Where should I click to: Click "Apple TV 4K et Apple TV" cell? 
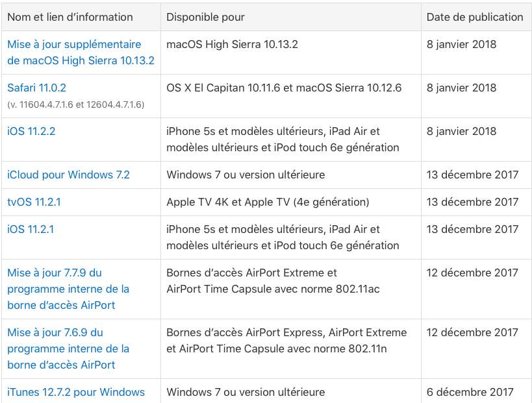click(268, 202)
